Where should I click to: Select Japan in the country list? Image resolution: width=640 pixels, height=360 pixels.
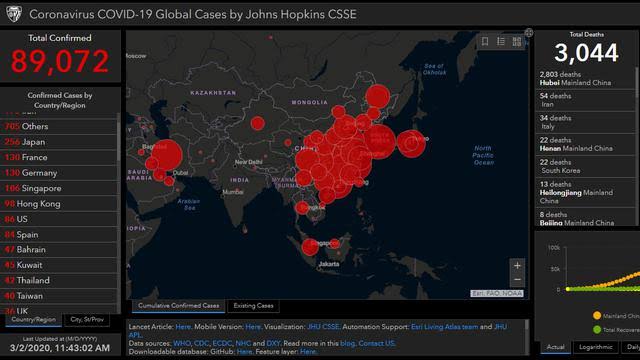pos(59,142)
